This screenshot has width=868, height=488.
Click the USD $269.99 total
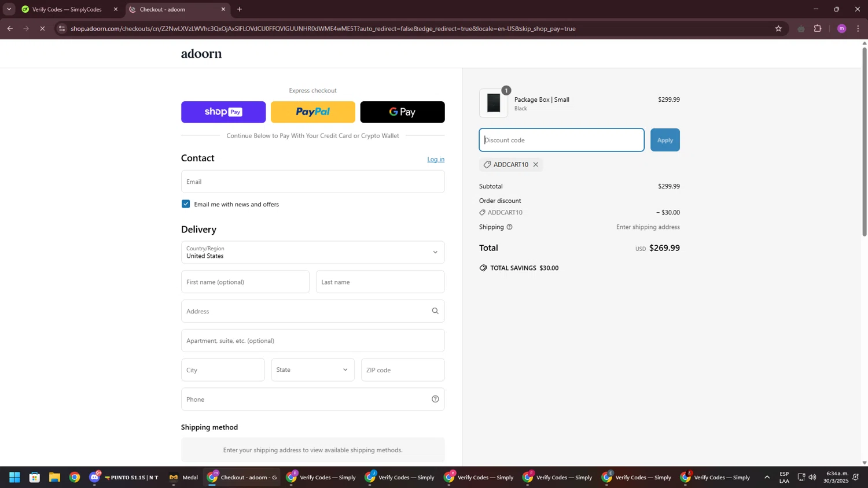[x=657, y=248]
